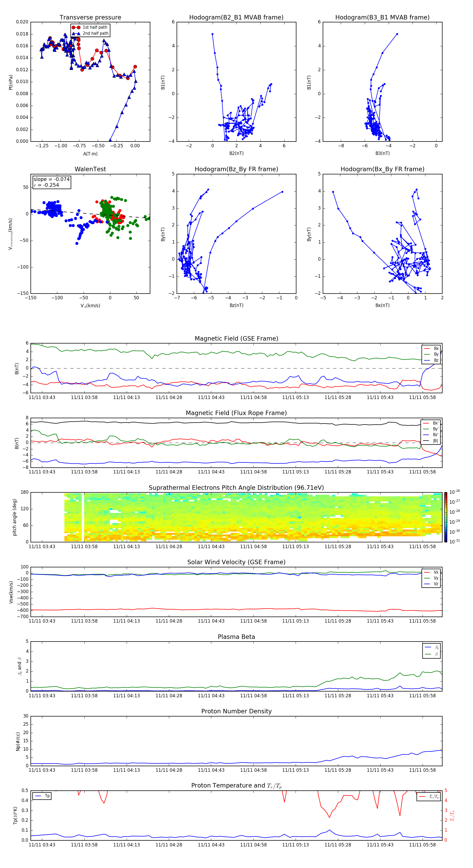Click 'Magnetic Field (Flux Rope Frame)' title
The width and height of the screenshot is (473, 868).
coord(236,413)
